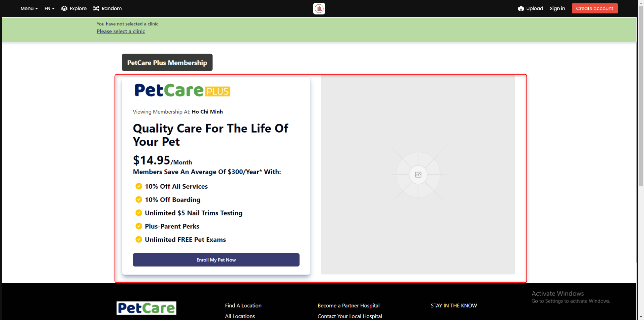Click the checkmark beside 10% Off All Services

[x=139, y=186]
